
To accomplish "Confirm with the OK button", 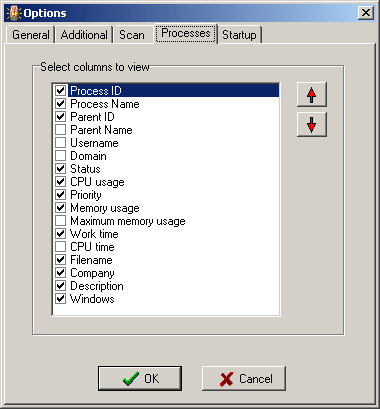I will pyautogui.click(x=140, y=378).
